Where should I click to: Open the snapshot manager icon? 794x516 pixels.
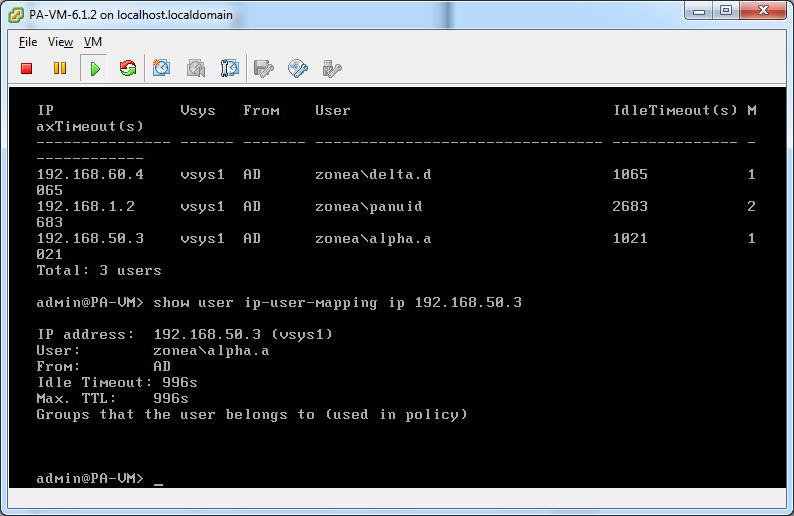[230, 68]
